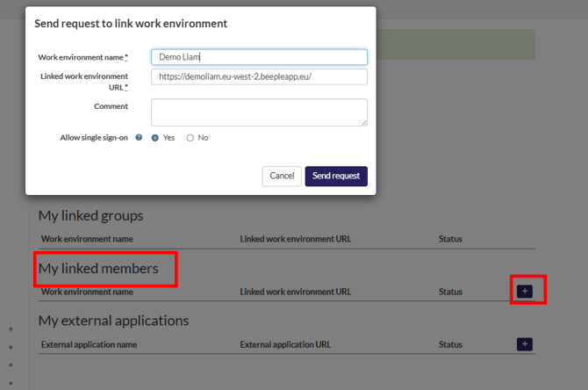
Task: Click Status column header under My linked members
Action: point(450,292)
